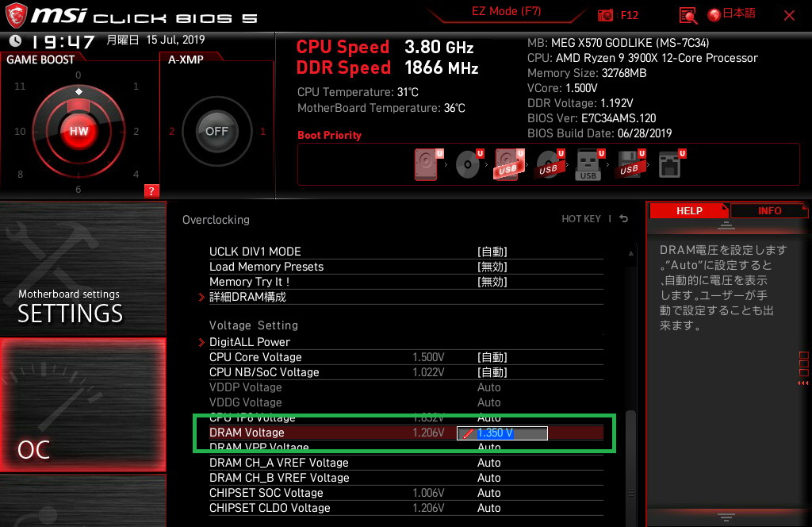Viewport: 812px width, 527px height.
Task: Open the BIOS search magnifier icon
Action: (688, 16)
